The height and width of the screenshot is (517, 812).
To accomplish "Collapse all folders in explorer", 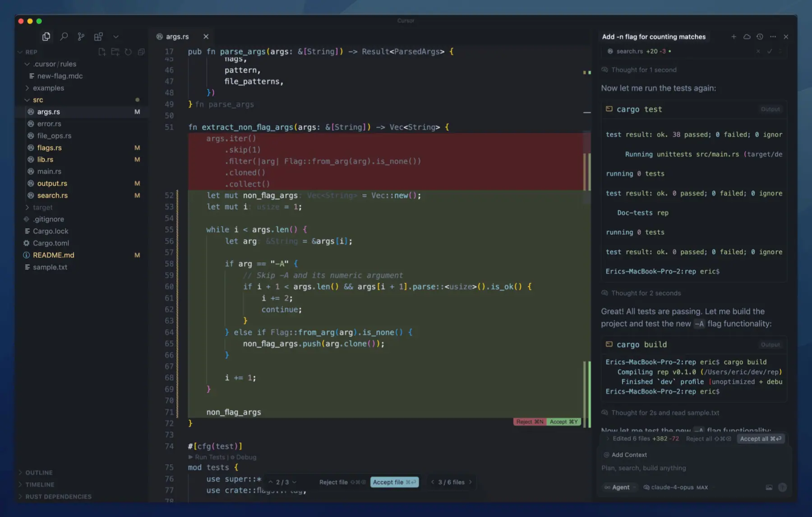I will click(141, 52).
